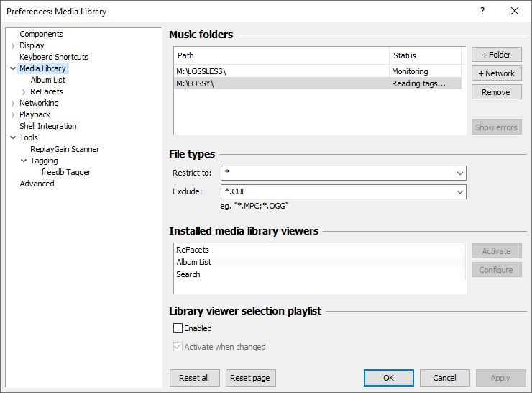Select the Advanced preferences page
Viewport: 532px width, 393px height.
(37, 184)
